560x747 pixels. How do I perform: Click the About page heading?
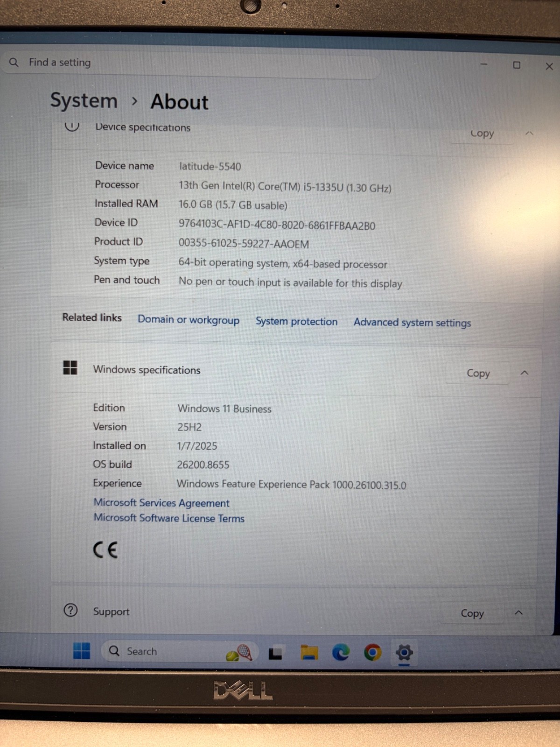click(179, 102)
